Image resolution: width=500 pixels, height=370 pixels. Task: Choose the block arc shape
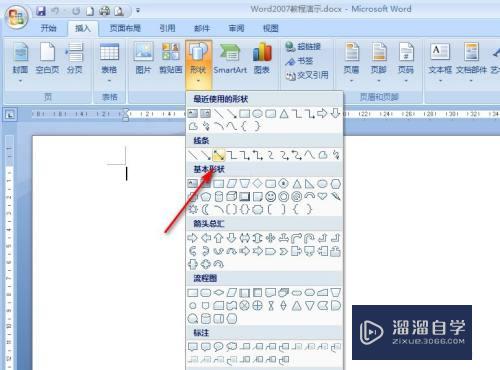(309, 196)
